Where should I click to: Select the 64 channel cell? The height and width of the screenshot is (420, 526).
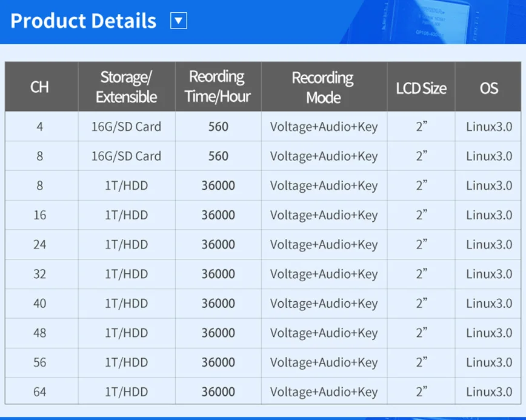point(39,392)
